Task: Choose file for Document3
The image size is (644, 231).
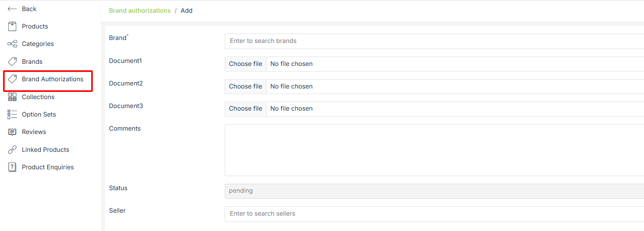Action: tap(246, 108)
